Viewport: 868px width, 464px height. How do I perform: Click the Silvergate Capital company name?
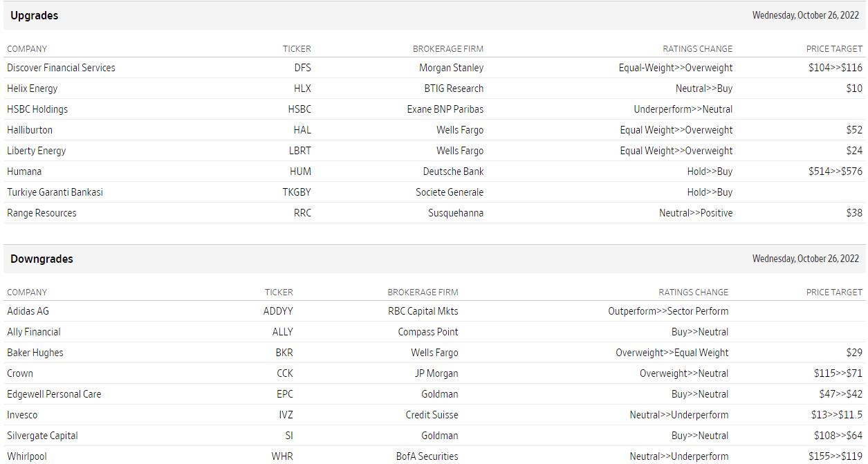(42, 436)
